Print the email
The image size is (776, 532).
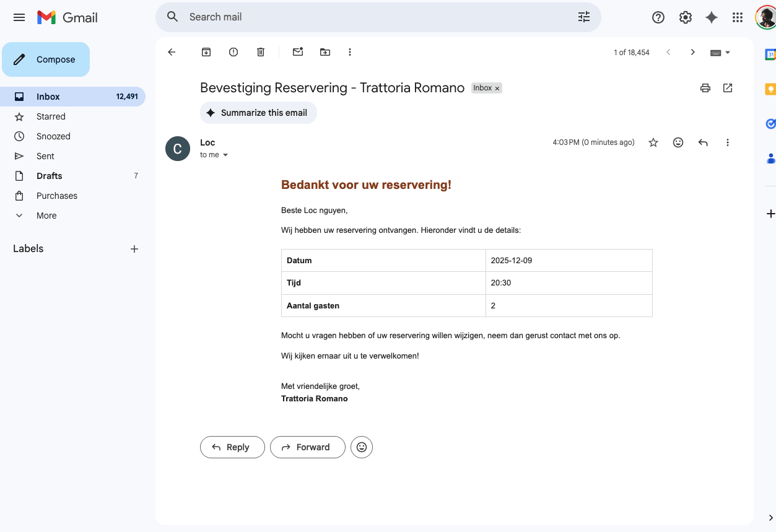(705, 88)
